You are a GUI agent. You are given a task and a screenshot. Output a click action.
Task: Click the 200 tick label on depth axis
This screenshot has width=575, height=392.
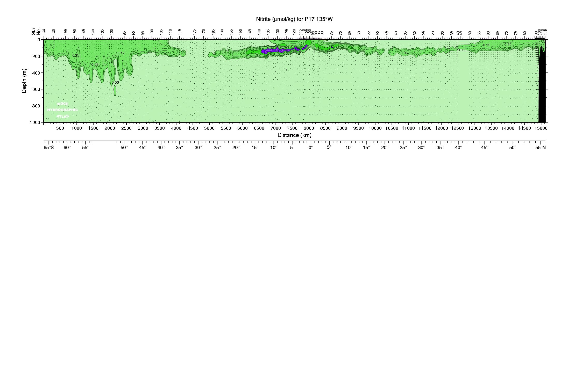point(37,56)
